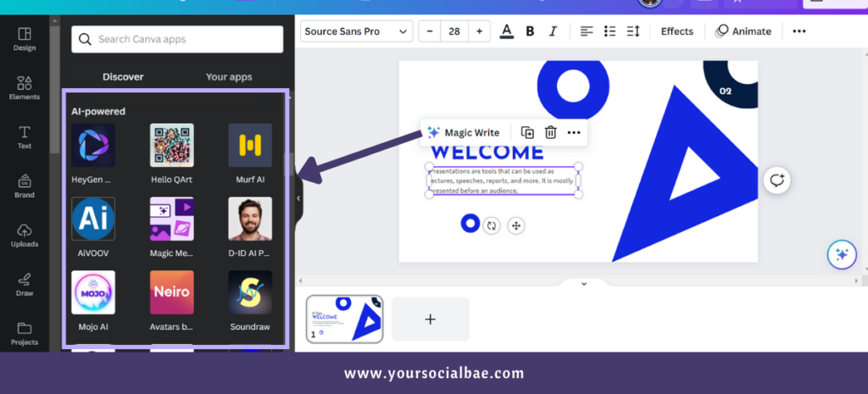This screenshot has width=868, height=394.
Task: Click the presentations description paragraph text
Action: pos(504,180)
